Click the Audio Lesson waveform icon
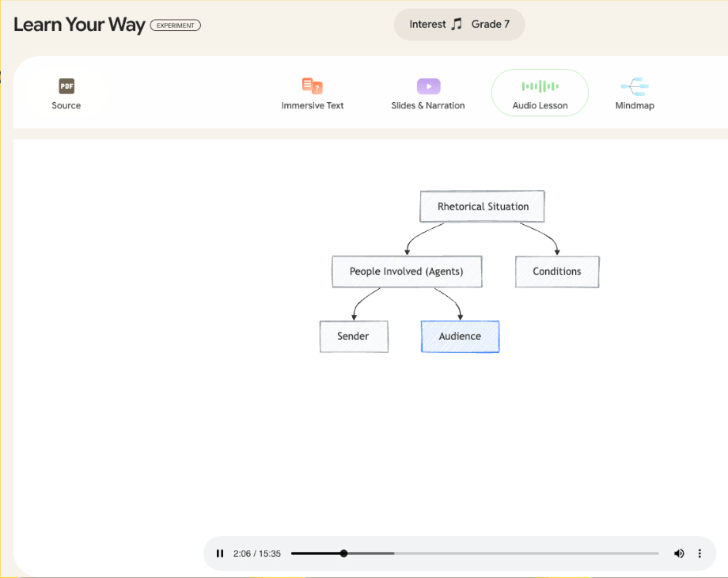 (x=540, y=86)
